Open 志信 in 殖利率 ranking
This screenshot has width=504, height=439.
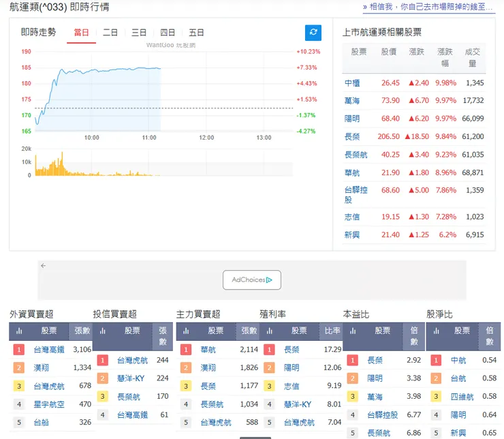pyautogui.click(x=292, y=386)
